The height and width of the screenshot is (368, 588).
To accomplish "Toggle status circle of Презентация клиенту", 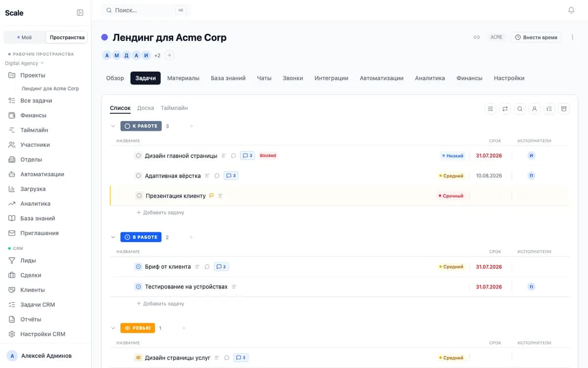I will [x=139, y=196].
